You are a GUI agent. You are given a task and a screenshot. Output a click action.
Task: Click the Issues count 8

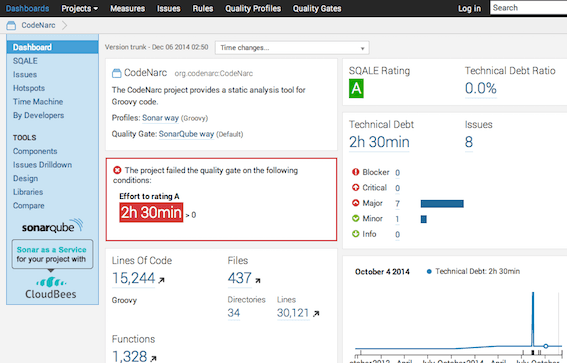point(469,142)
